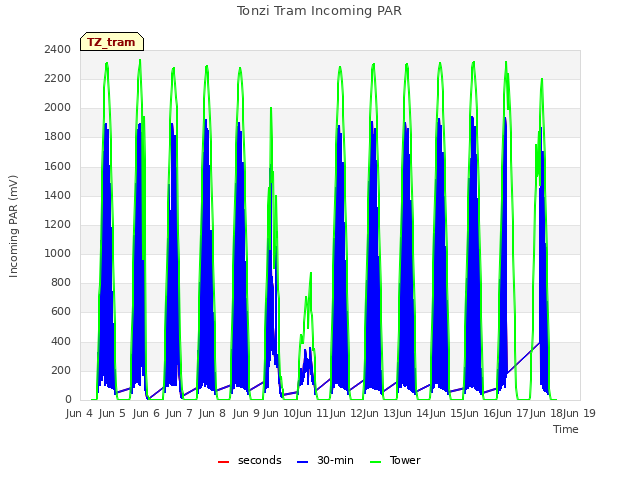640x480 pixels.
Task: Click the 1800 y-axis tick label
Action: click(x=58, y=137)
